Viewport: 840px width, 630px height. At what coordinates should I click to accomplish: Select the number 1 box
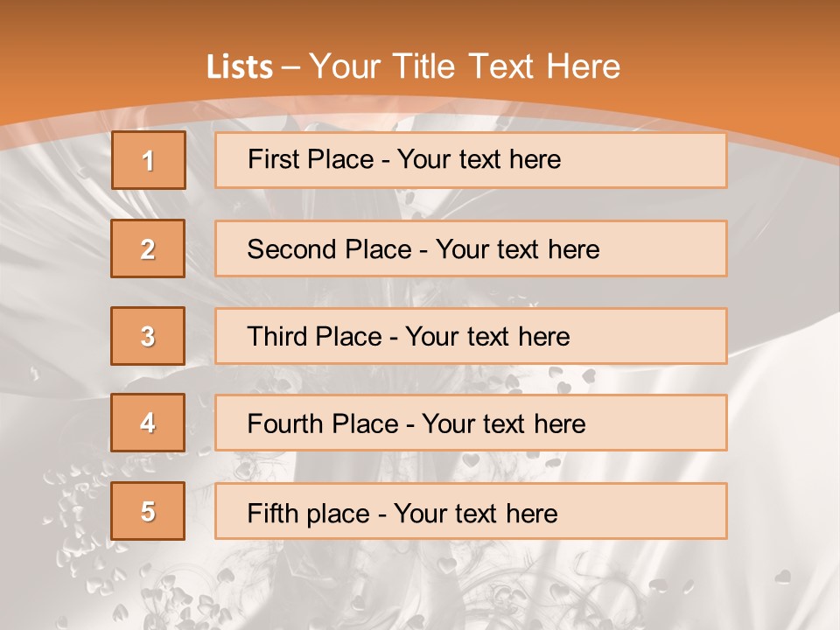pos(149,160)
